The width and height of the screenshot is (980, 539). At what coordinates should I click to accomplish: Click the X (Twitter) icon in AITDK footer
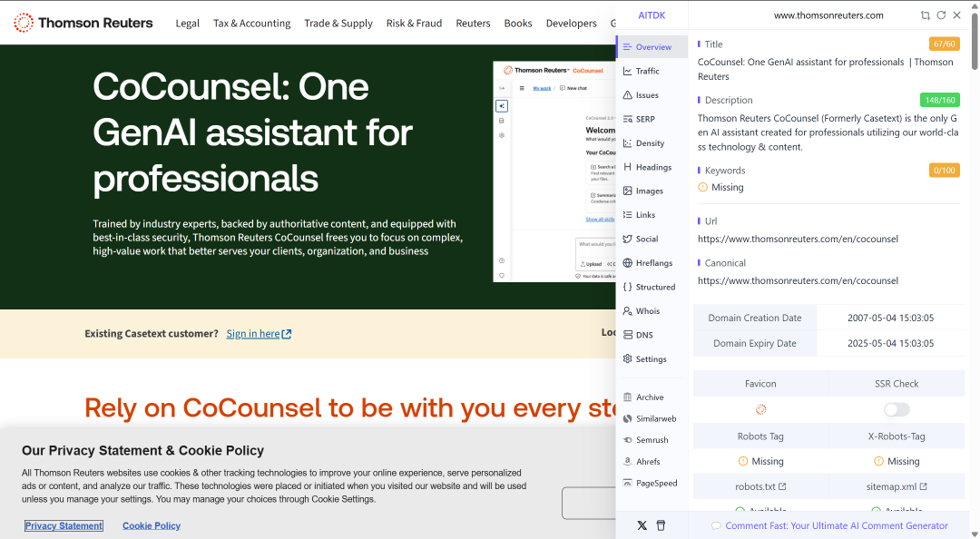point(642,525)
